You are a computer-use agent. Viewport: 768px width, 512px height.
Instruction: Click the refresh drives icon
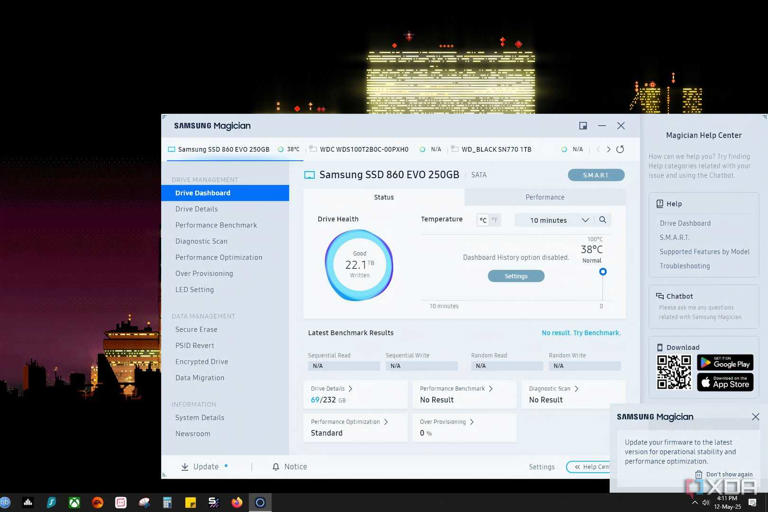click(620, 149)
